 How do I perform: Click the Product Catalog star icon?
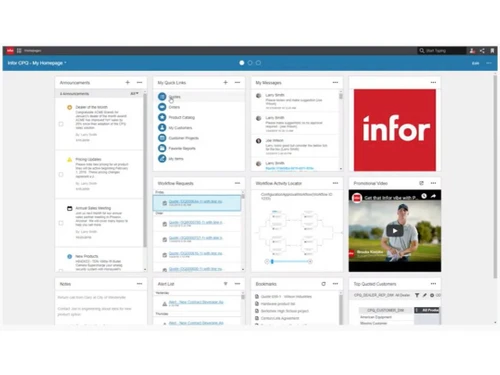coord(162,117)
